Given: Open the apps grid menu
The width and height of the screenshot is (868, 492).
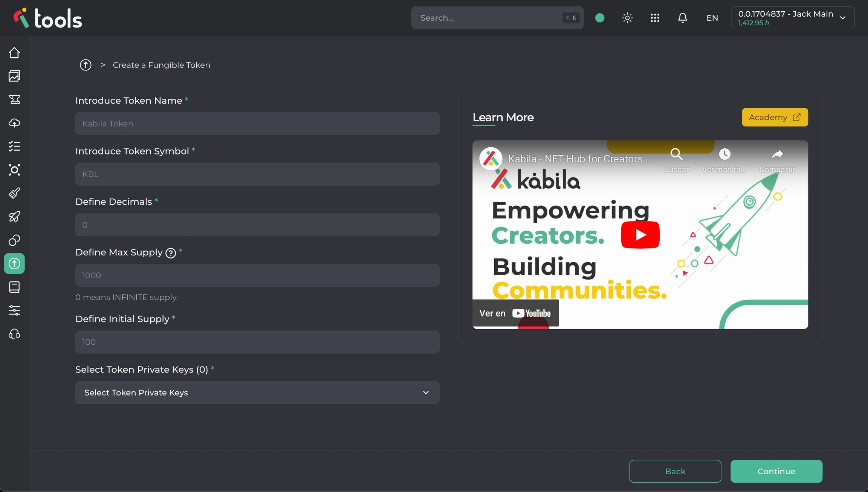Looking at the screenshot, I should [655, 18].
